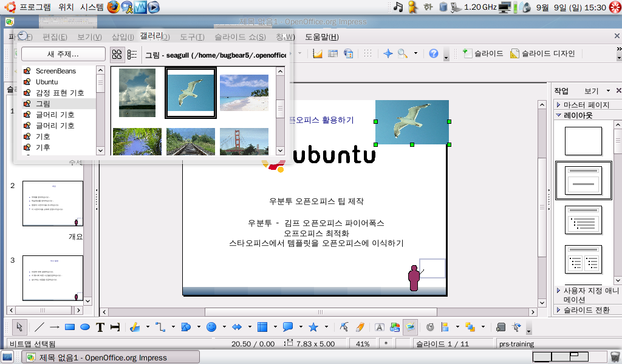Open dropdown next to Stars tool

326,327
